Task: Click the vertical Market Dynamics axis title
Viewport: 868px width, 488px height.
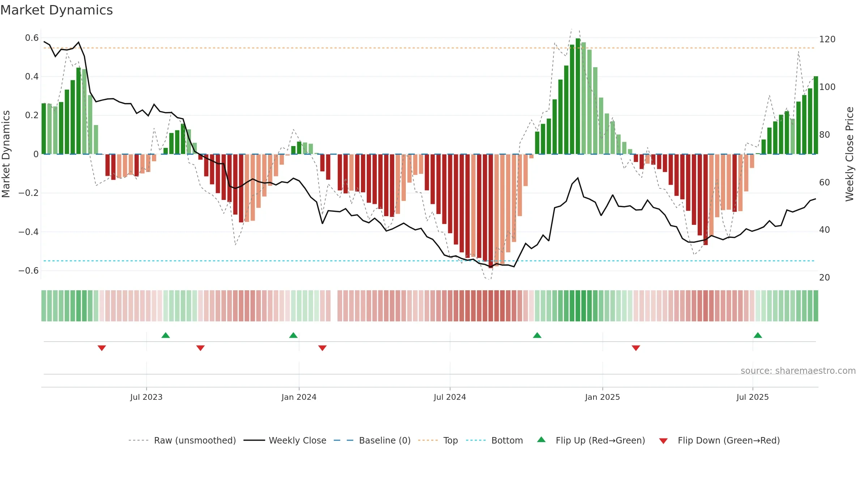Action: pos(6,154)
